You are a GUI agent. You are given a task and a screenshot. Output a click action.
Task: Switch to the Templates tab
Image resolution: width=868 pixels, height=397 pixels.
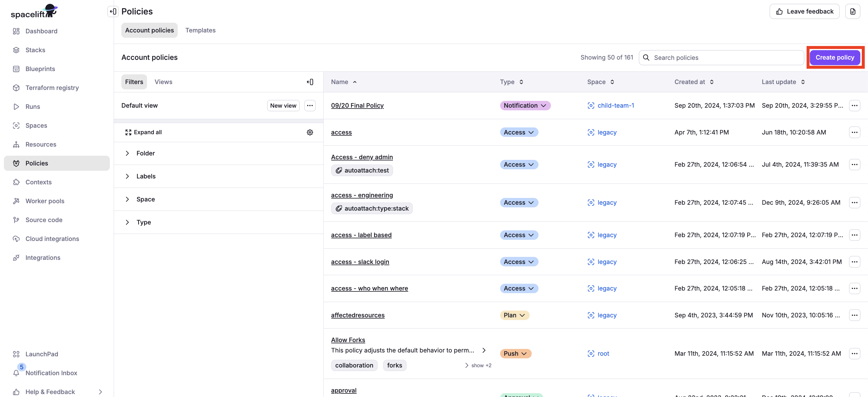click(x=200, y=30)
